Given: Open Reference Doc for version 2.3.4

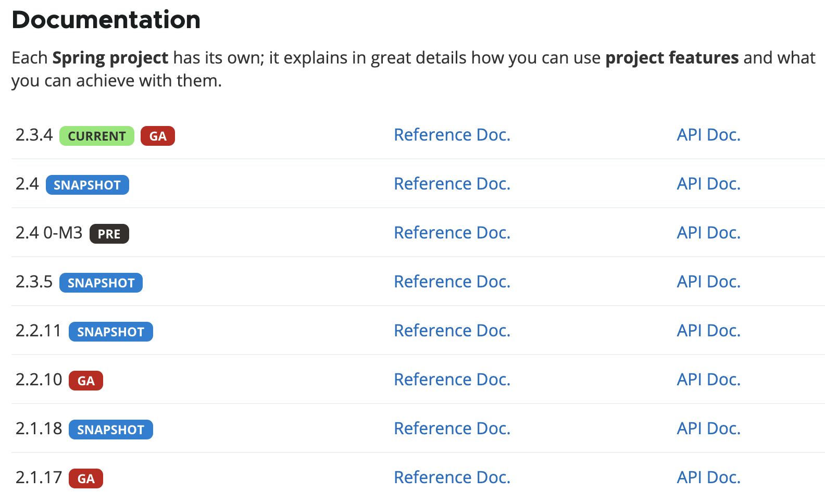Looking at the screenshot, I should tap(452, 135).
